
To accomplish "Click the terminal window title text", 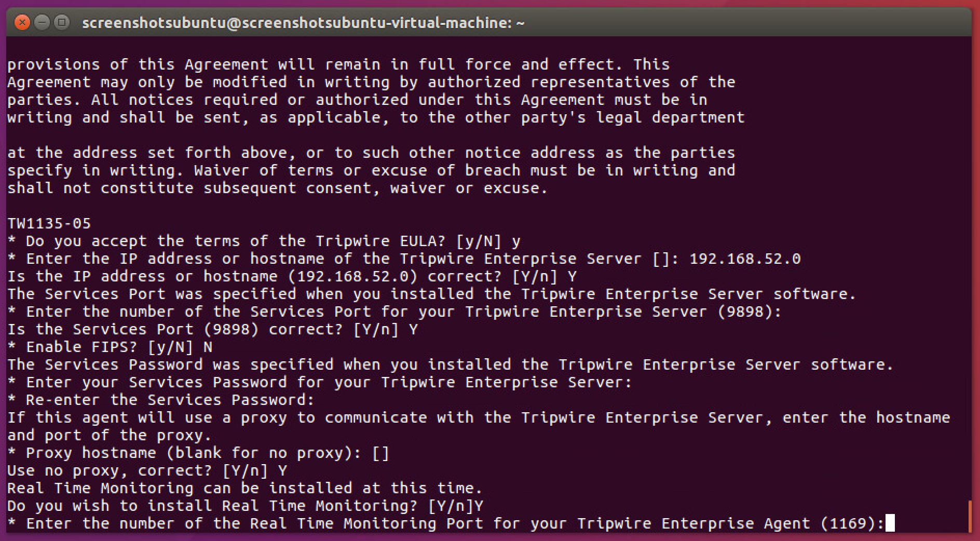I will [303, 23].
